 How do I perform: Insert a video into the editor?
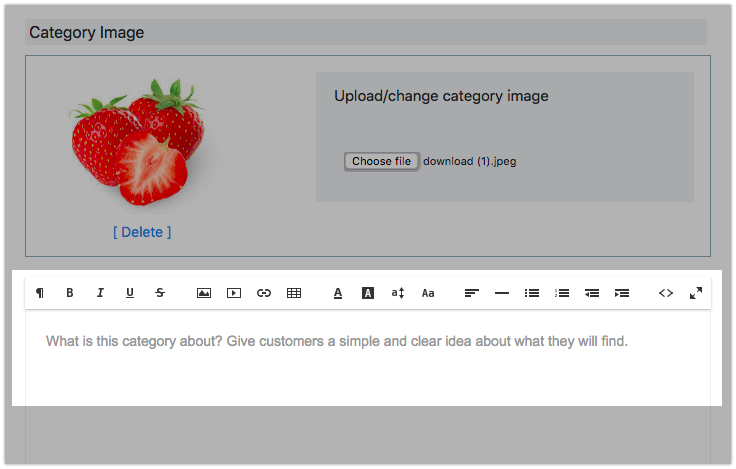coord(234,293)
